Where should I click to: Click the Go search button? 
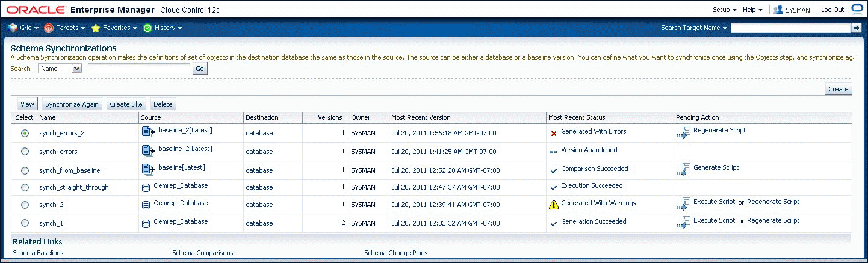coord(200,69)
